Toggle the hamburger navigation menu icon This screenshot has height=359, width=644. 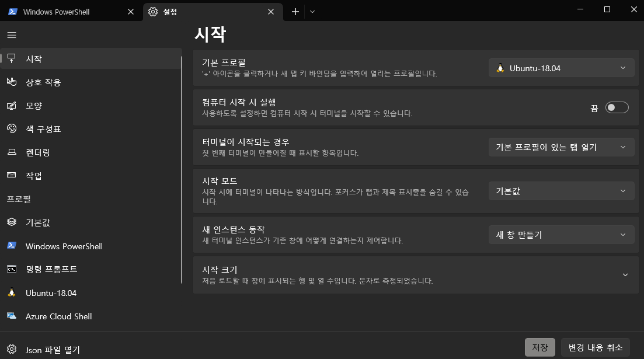pos(12,36)
